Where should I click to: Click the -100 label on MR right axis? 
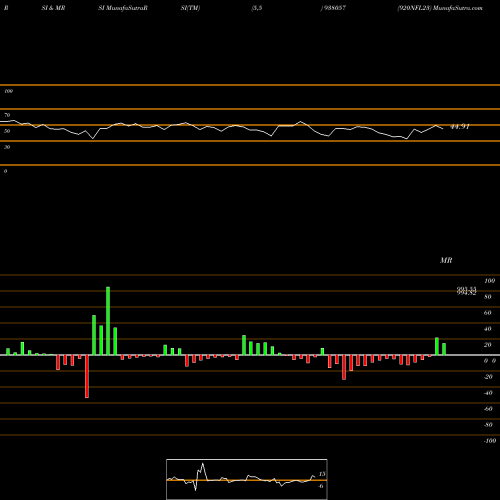click(490, 441)
